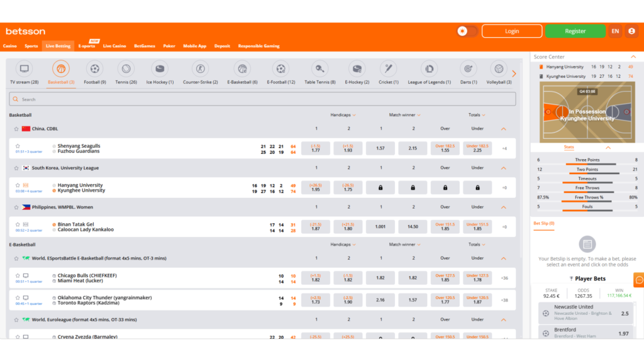The image size is (644, 362).
Task: Favorite the Binan Tatak Gel match
Action: [x=18, y=224]
